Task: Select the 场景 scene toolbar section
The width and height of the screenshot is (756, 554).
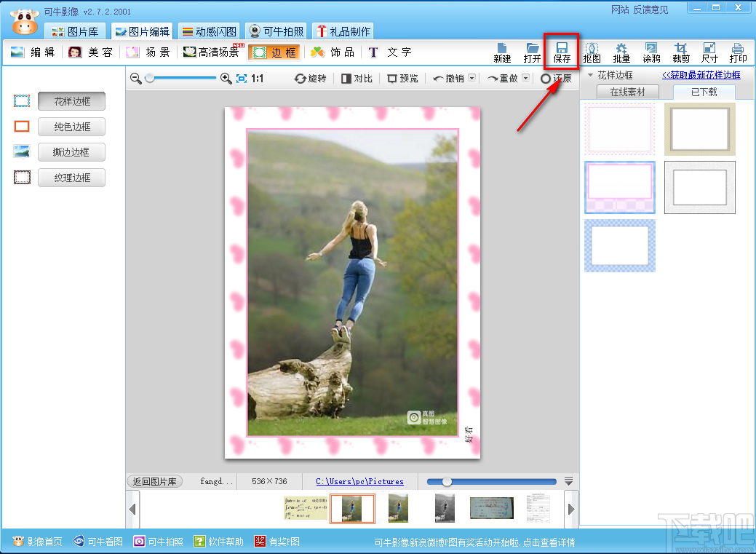Action: [x=148, y=52]
